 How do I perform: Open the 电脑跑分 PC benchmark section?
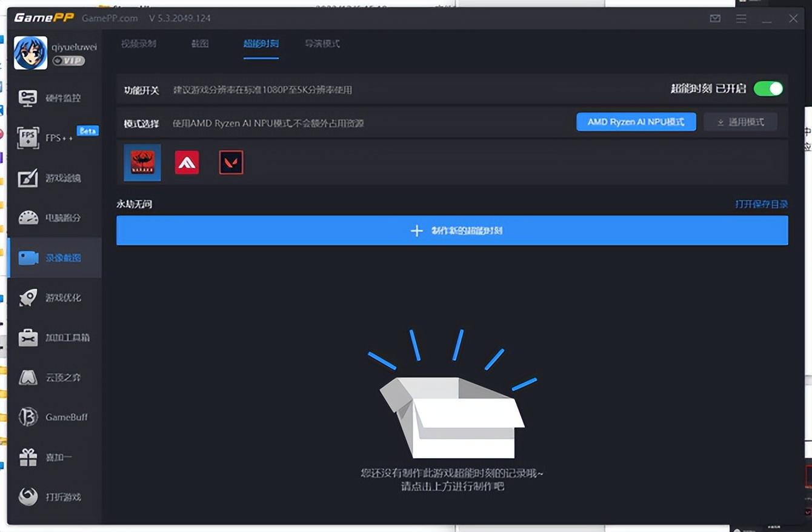(54, 218)
